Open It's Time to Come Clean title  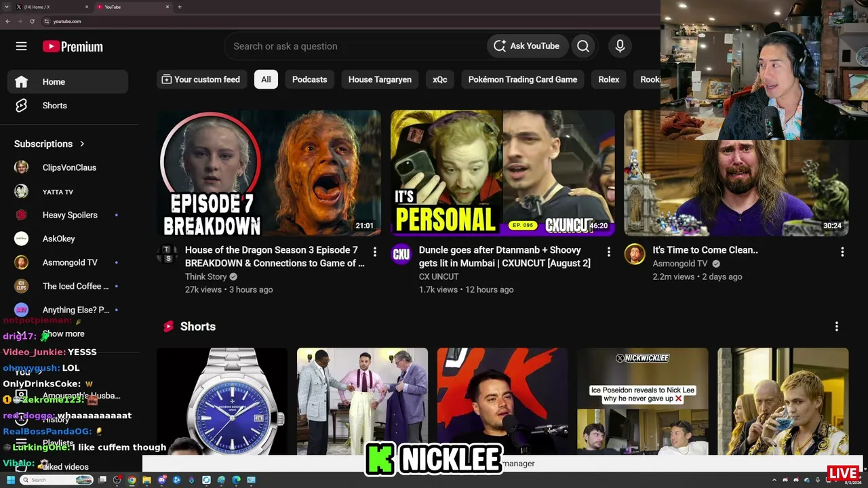705,250
